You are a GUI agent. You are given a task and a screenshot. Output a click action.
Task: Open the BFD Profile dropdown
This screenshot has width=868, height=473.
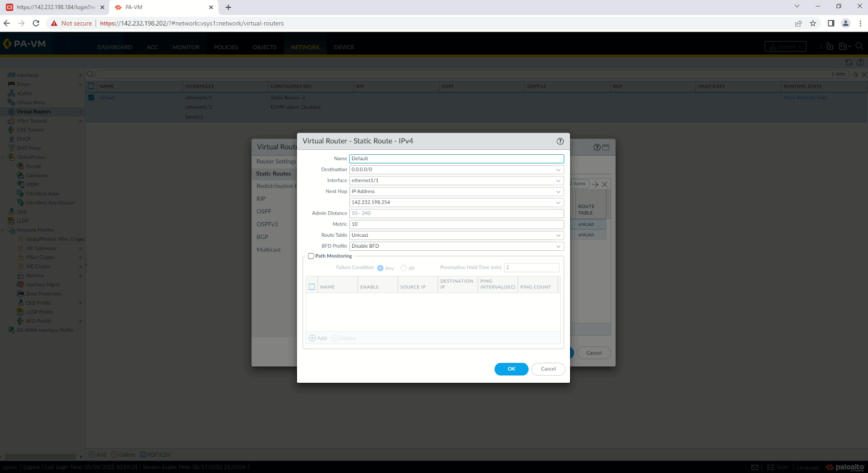coord(558,246)
